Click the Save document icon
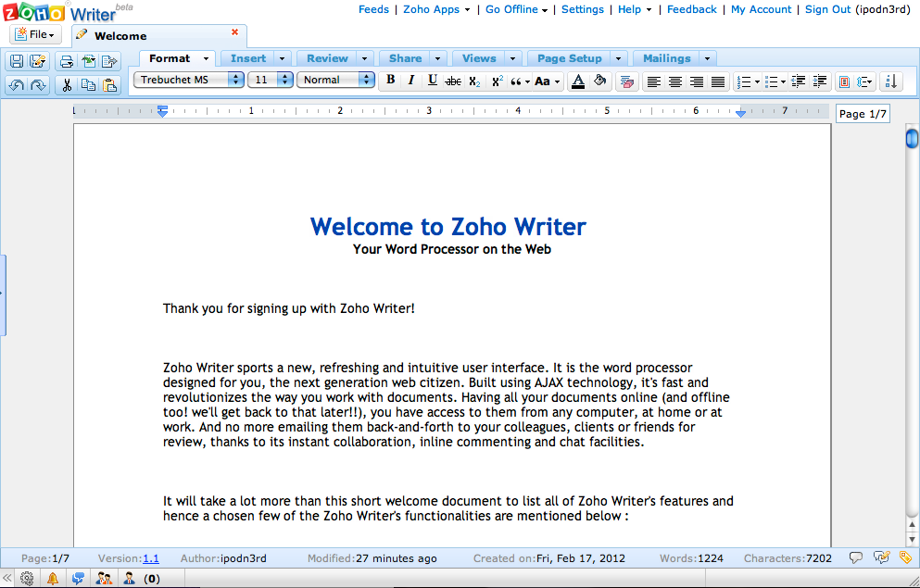The height and width of the screenshot is (588, 920). coord(17,61)
